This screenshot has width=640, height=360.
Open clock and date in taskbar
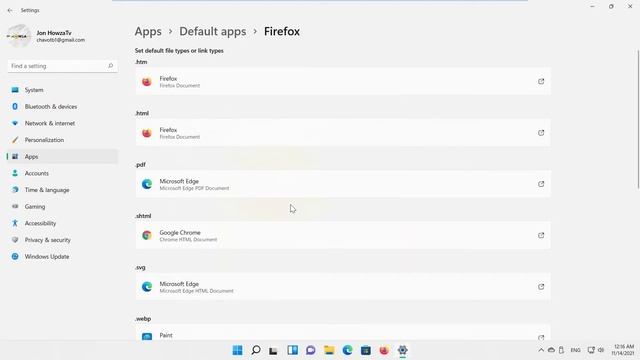point(623,350)
